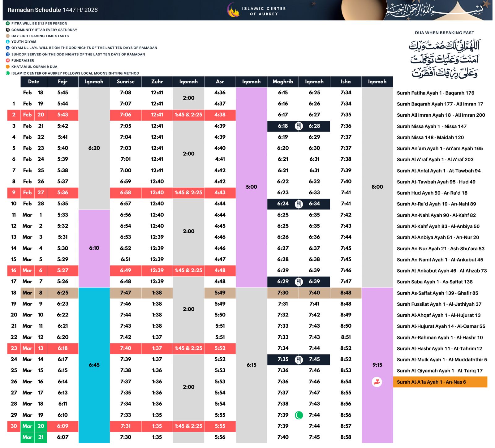The width and height of the screenshot is (495, 448).
Task: Click the green crescent moon icon near 7:39
Action: [299, 415]
